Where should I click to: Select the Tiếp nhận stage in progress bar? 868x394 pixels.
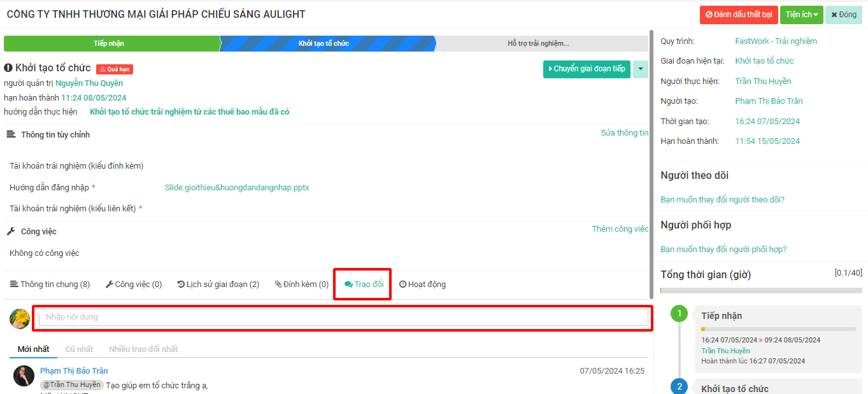110,43
